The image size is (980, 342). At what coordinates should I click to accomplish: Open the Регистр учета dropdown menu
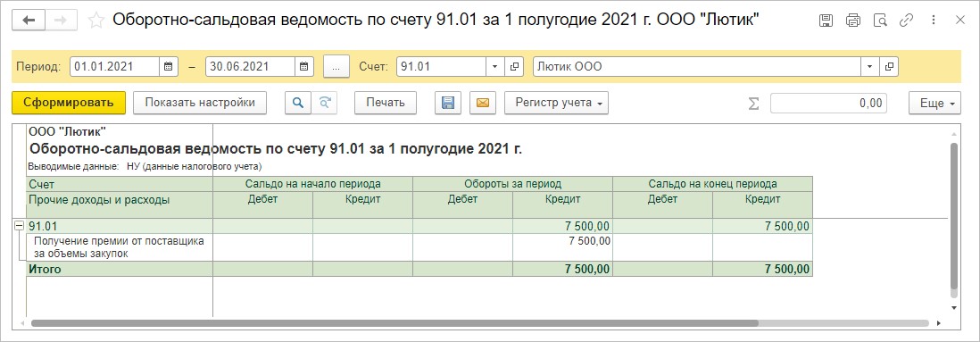(556, 103)
